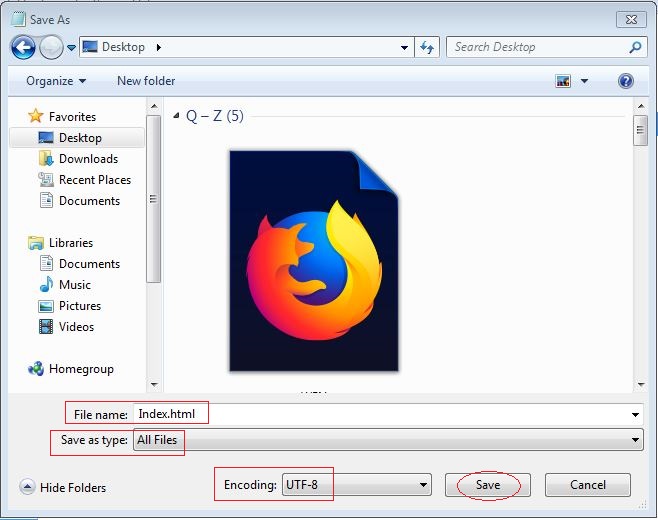Click Hide Folders
This screenshot has height=520, width=658.
[x=63, y=487]
